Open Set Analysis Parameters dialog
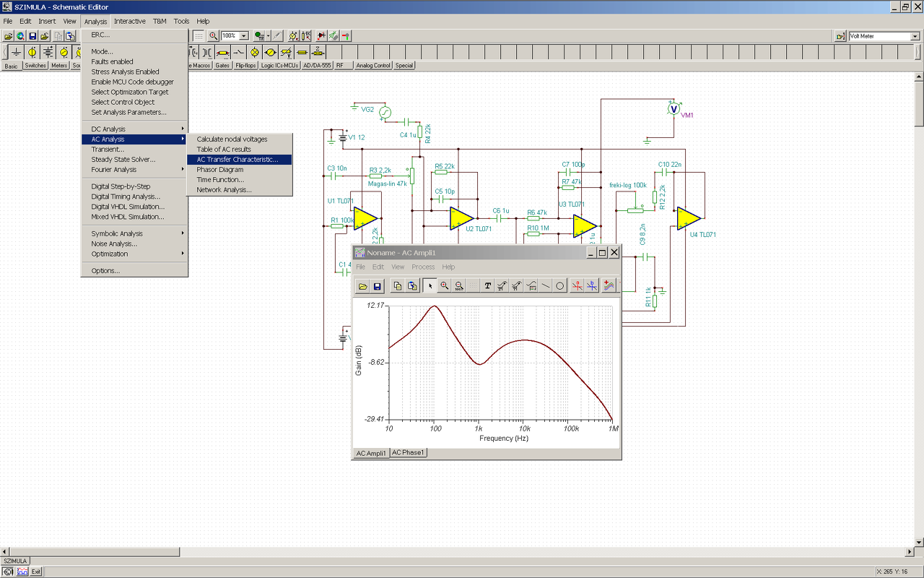Image resolution: width=924 pixels, height=578 pixels. [x=134, y=113]
